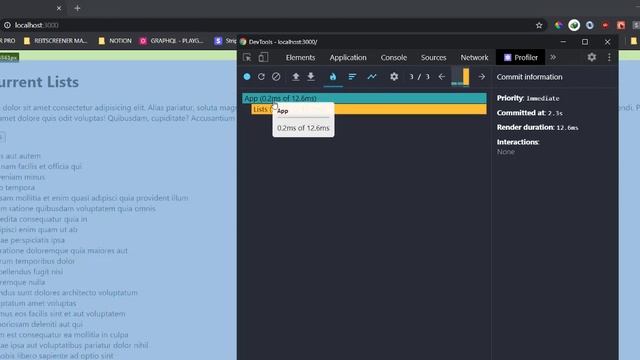Select the Profiler tab
The image size is (640, 360).
click(x=520, y=58)
